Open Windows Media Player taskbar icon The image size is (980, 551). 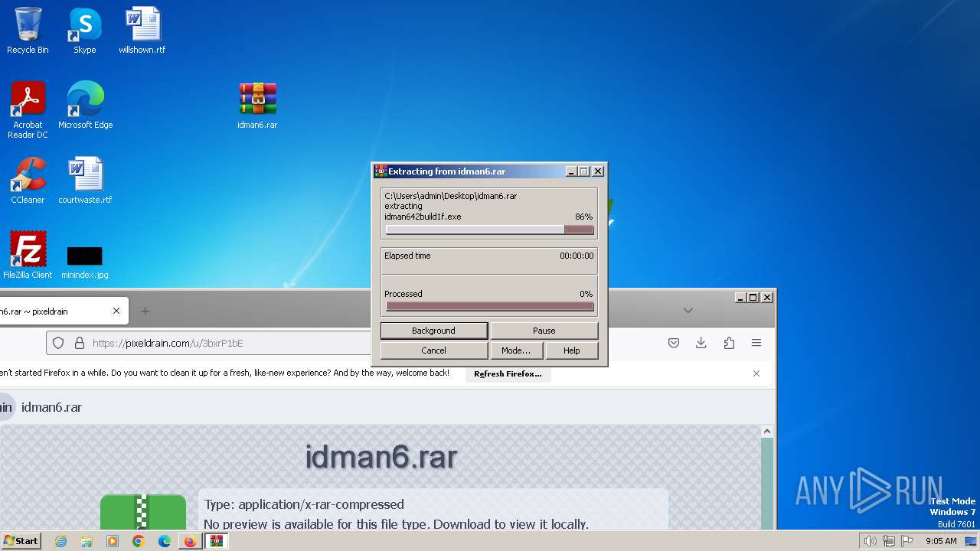113,541
